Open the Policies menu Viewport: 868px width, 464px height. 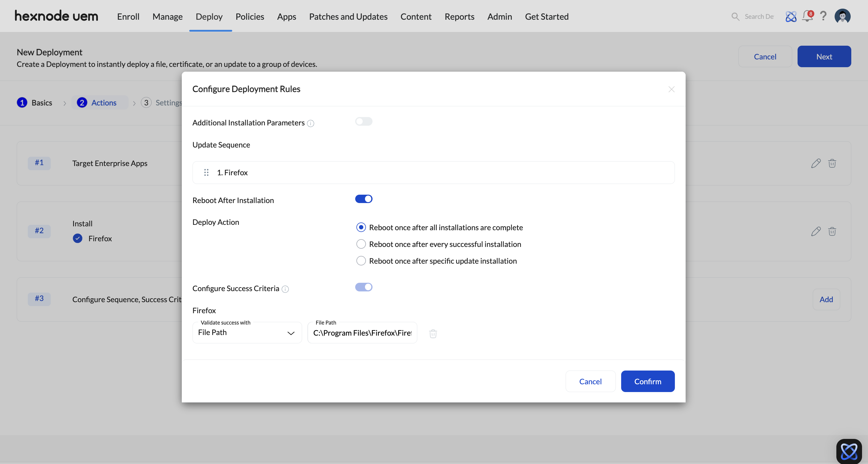click(249, 16)
